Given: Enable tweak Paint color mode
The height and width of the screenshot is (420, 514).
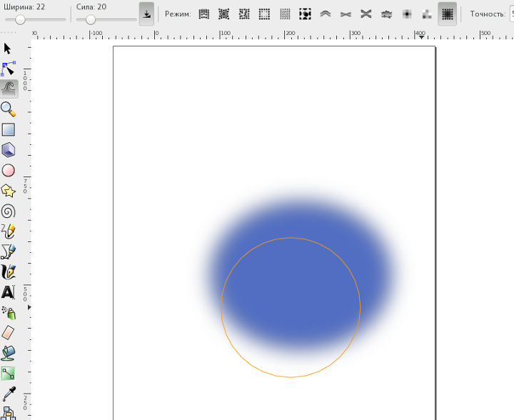Looking at the screenshot, I should (407, 14).
